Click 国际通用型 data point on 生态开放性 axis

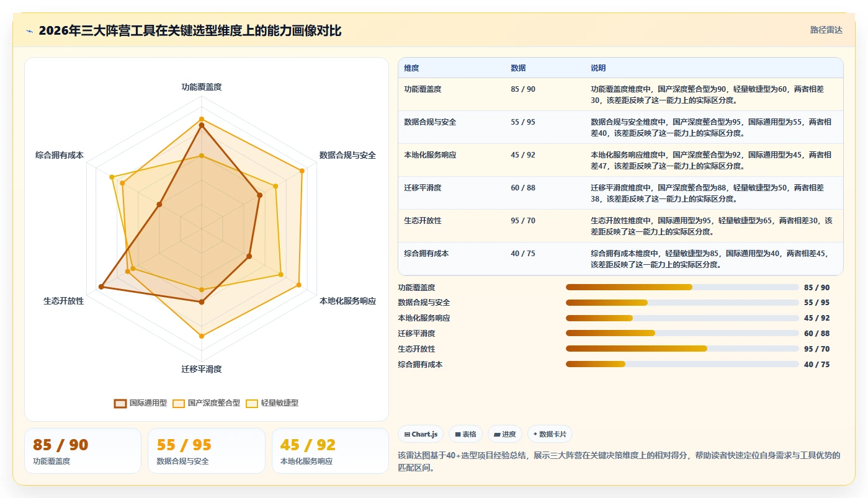click(101, 287)
